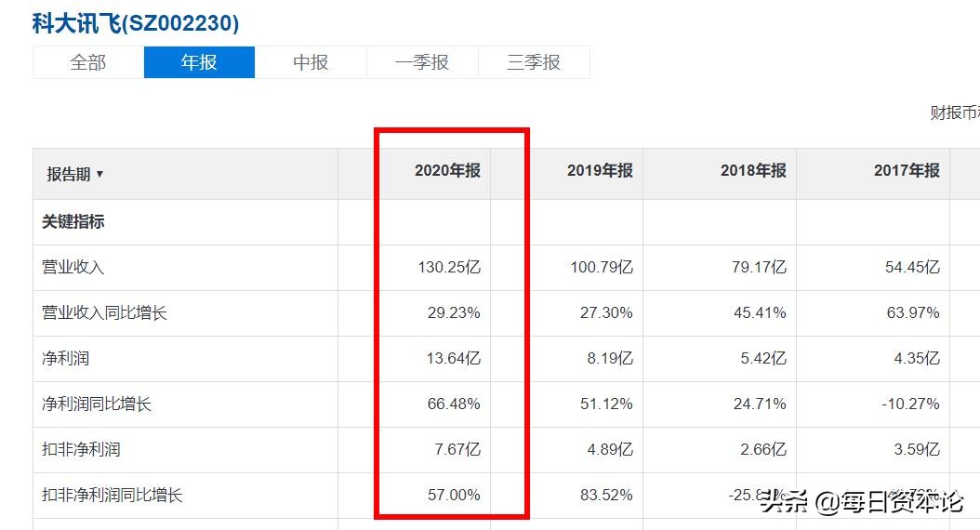Viewport: 980px width, 530px height.
Task: Switch to the 一季报 tab
Action: coord(422,62)
